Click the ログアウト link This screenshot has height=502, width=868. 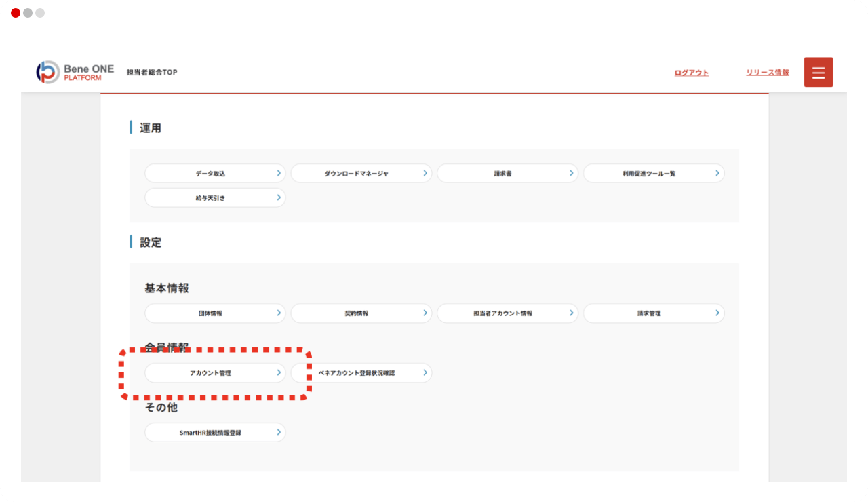(692, 73)
